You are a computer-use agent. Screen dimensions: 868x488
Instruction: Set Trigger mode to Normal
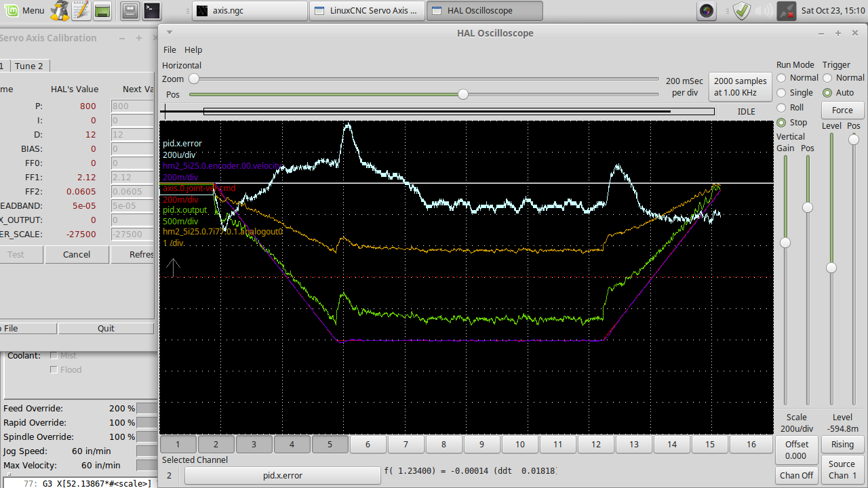(x=844, y=78)
